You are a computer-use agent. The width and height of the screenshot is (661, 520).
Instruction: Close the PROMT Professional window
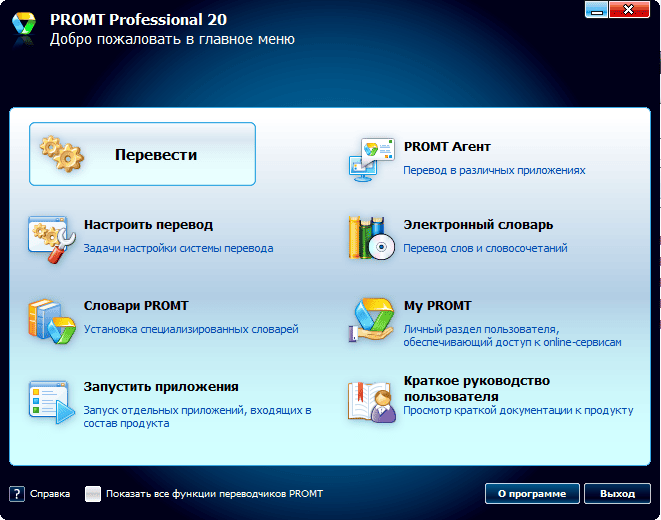[x=629, y=10]
